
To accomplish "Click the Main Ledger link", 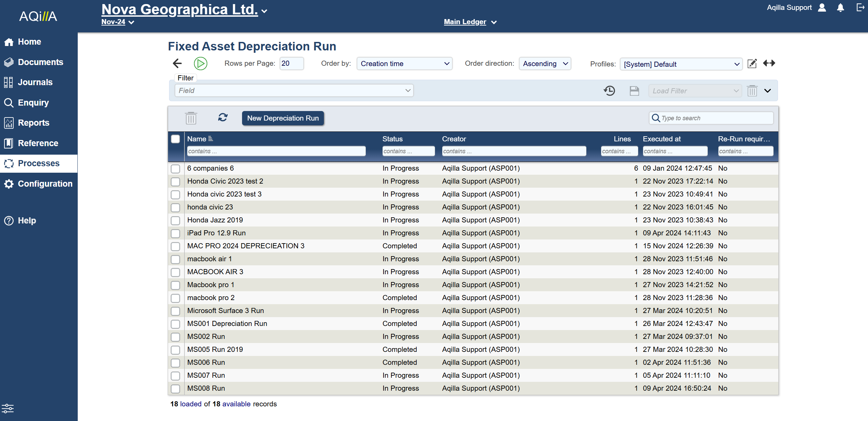I will point(465,22).
